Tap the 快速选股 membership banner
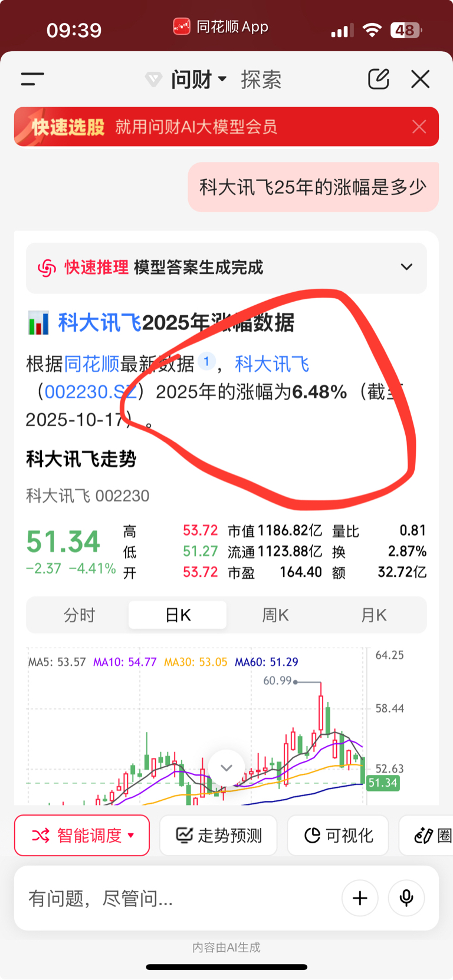The image size is (453, 980). click(x=226, y=127)
